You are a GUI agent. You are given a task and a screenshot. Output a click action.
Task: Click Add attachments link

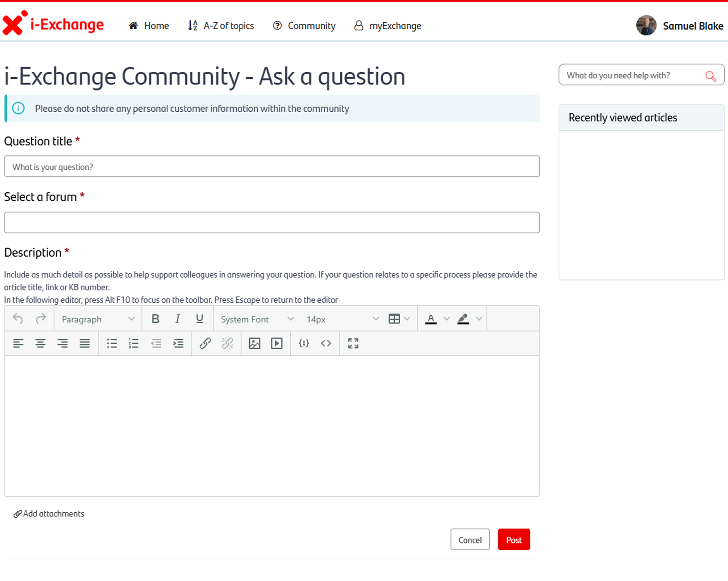[x=49, y=514]
